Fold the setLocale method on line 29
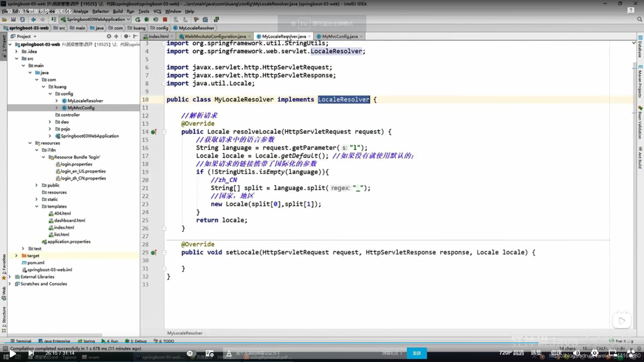This screenshot has height=362, width=644. click(x=164, y=253)
